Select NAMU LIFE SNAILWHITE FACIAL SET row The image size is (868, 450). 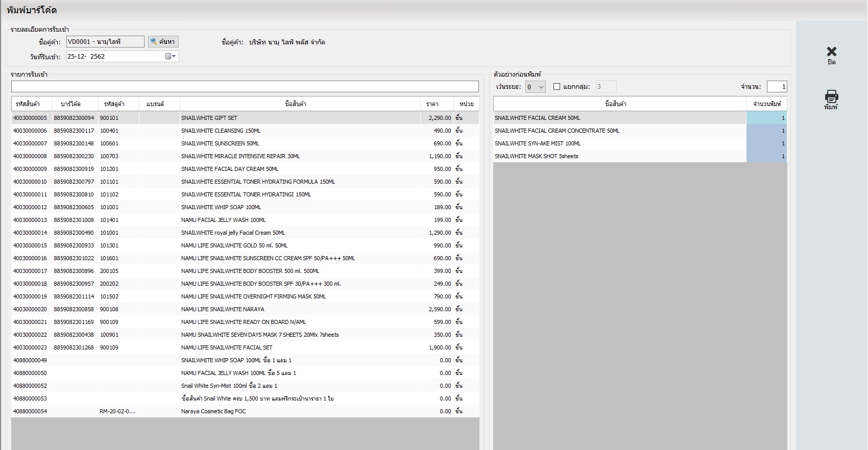tap(245, 347)
